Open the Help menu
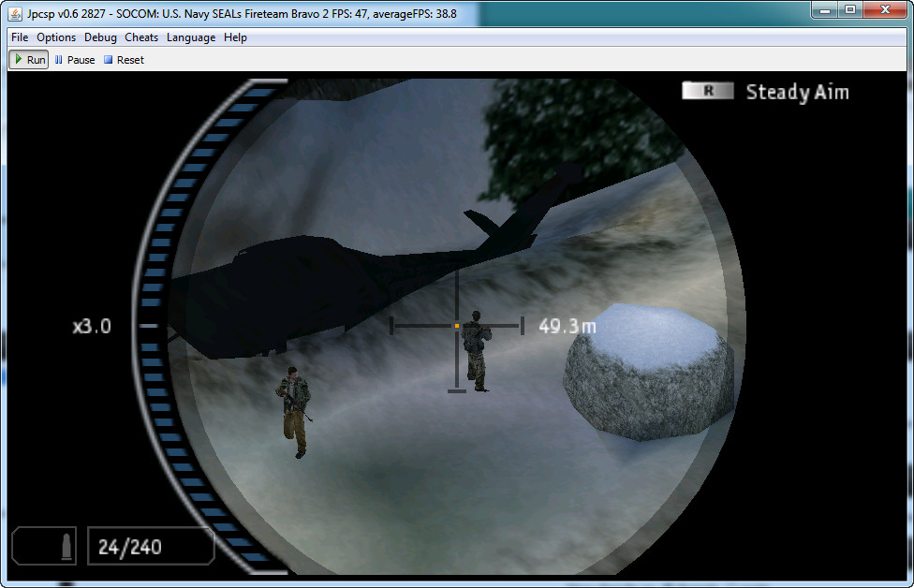The width and height of the screenshot is (914, 588). 235,37
